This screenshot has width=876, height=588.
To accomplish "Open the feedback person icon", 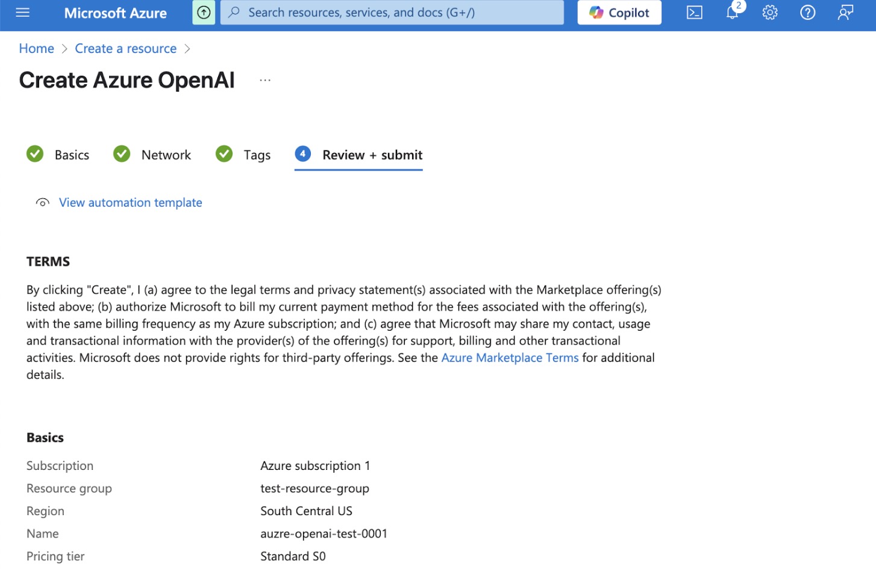I will point(845,13).
